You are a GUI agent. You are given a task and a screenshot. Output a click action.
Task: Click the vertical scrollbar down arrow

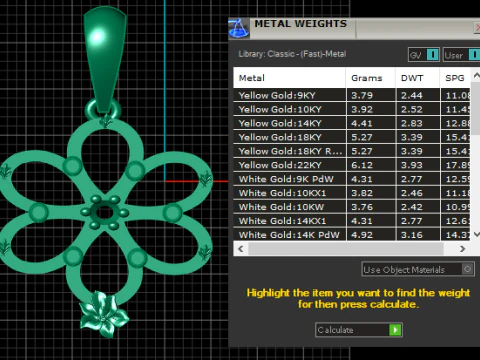476,235
